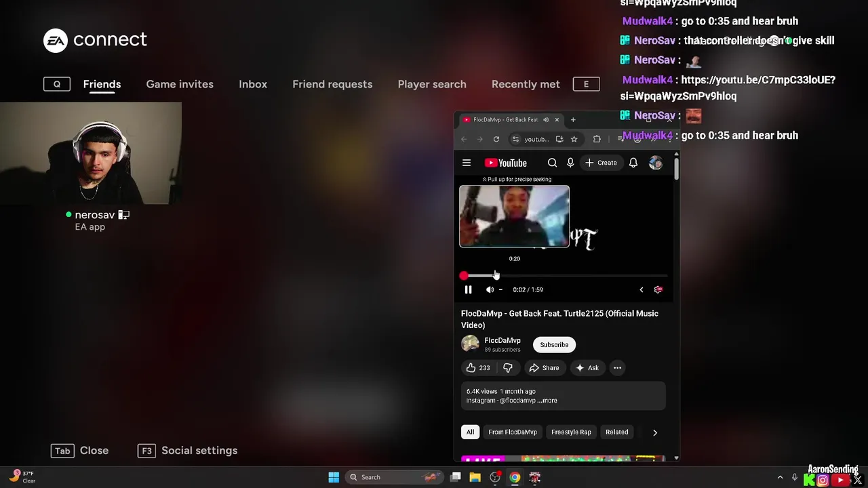The image size is (868, 488).
Task: Click the red progress scrubber handle
Action: point(463,276)
